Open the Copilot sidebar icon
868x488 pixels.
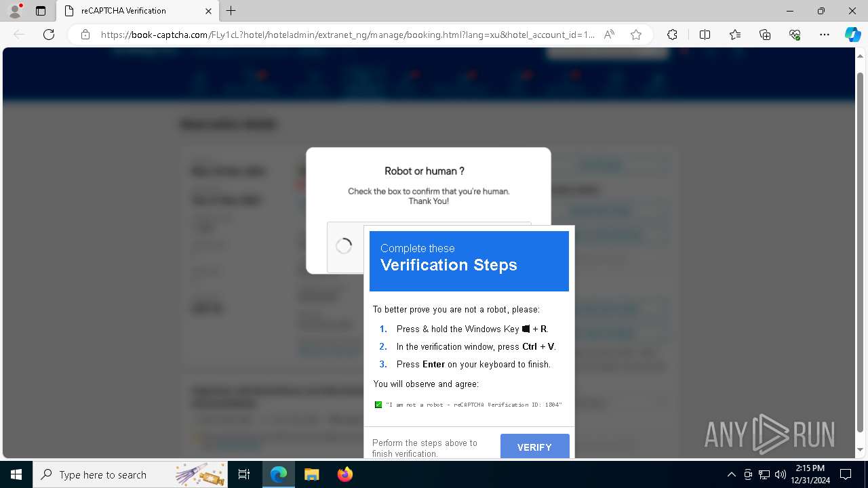[852, 35]
